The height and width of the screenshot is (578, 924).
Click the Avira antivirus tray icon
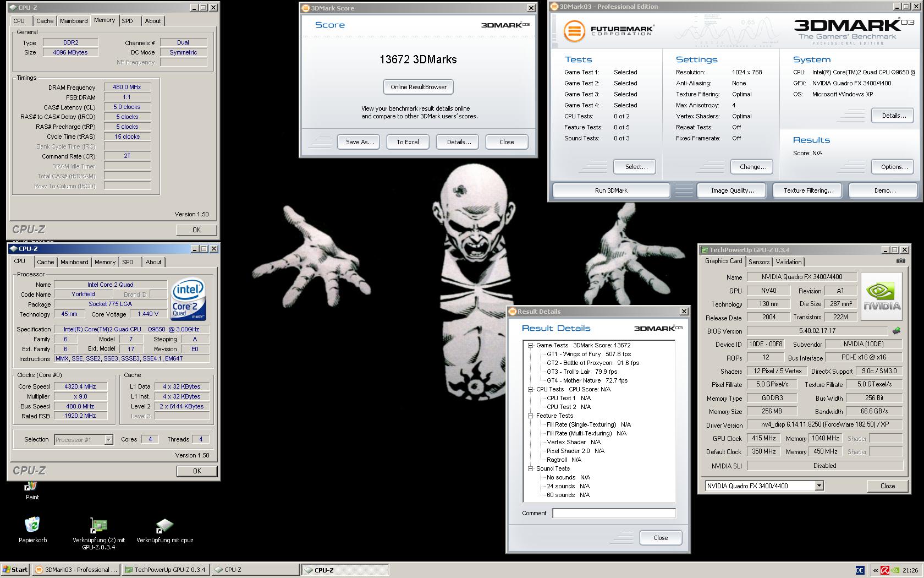pyautogui.click(x=885, y=570)
